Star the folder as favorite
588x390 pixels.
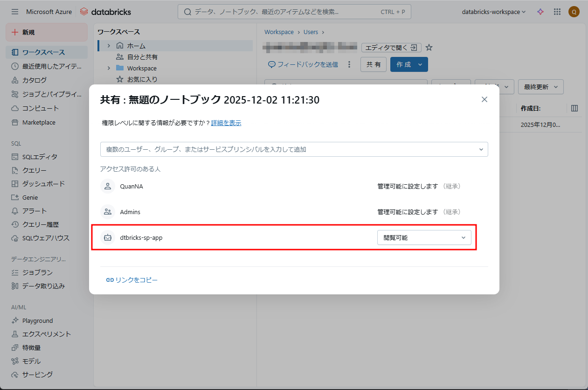point(429,48)
